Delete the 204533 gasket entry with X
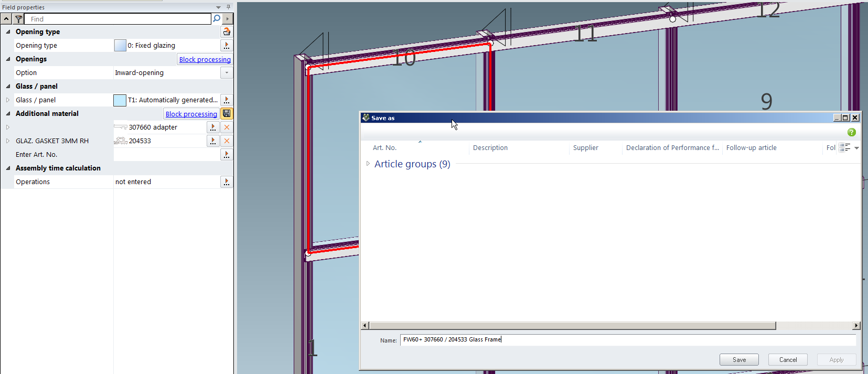Image resolution: width=868 pixels, height=374 pixels. pyautogui.click(x=227, y=141)
